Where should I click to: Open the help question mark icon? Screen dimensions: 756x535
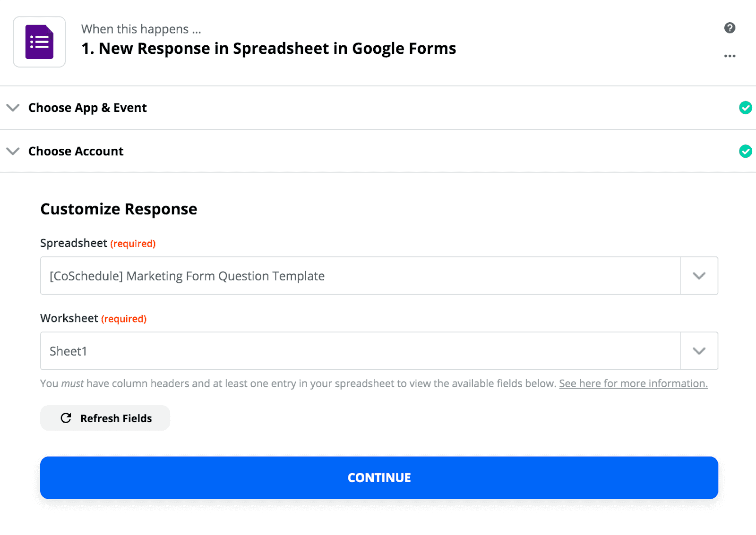(x=730, y=28)
